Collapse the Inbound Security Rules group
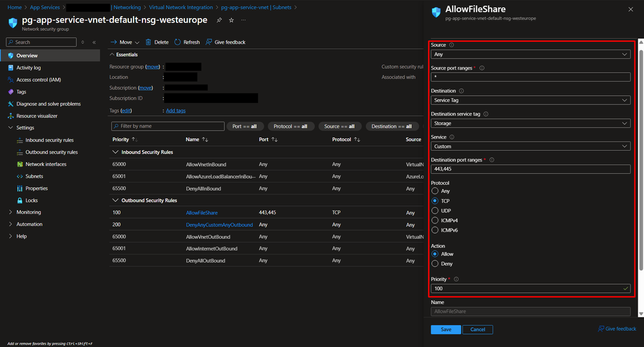This screenshot has width=644, height=347. (115, 152)
